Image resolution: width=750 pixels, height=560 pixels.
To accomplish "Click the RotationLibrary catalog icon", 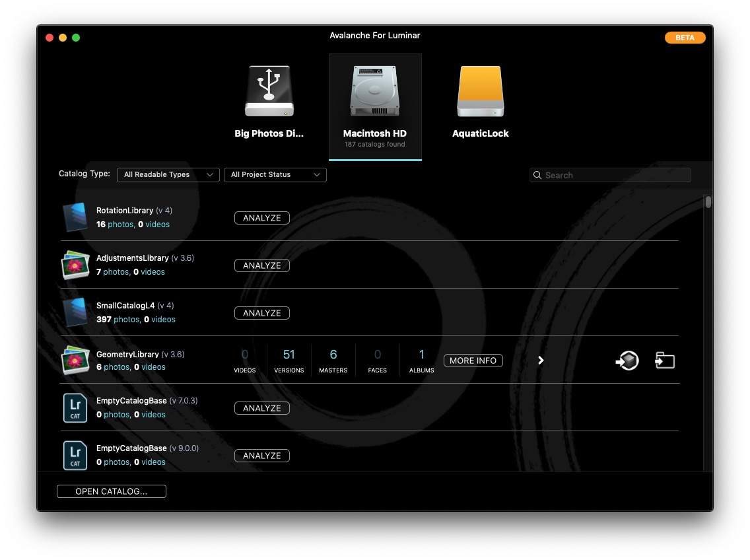I will [75, 217].
